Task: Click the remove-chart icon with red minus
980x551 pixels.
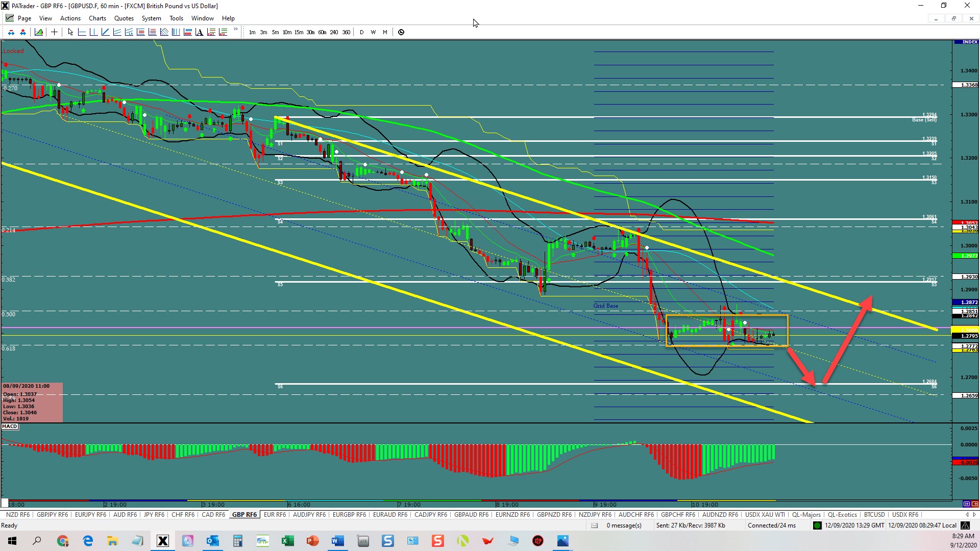Action: [11, 32]
